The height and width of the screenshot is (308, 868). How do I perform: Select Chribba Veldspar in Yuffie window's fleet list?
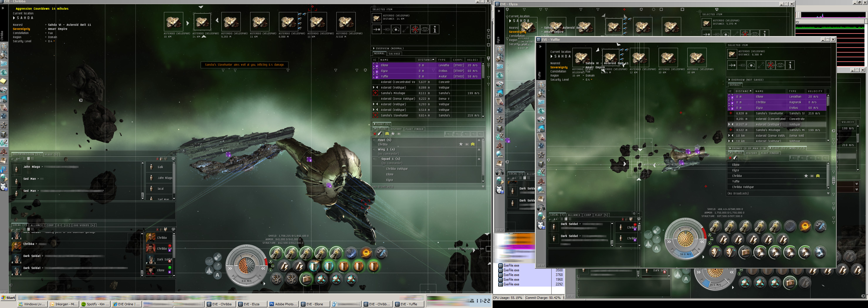(x=777, y=187)
